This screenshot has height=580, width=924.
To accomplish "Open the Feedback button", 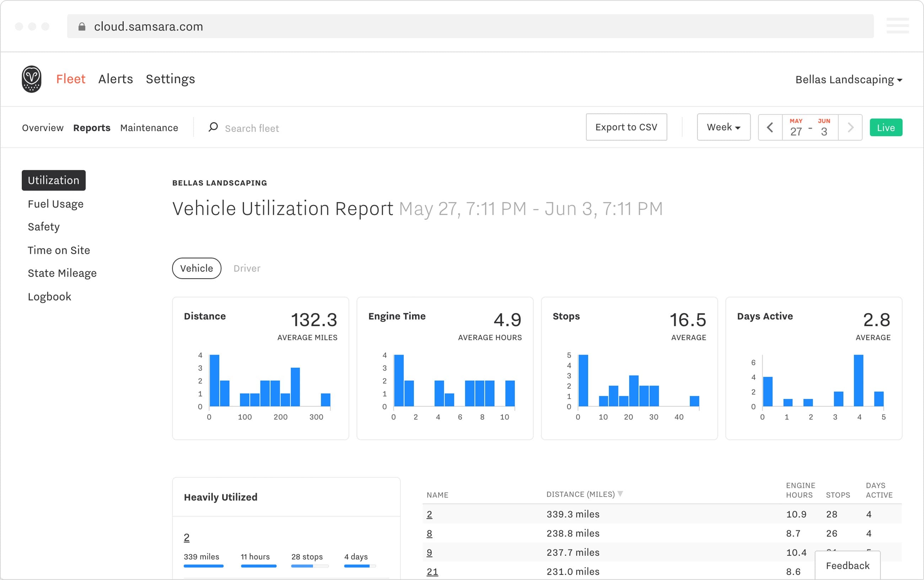I will (847, 565).
